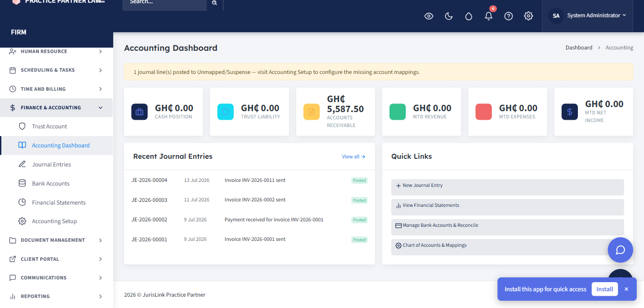Click Install app button
The image size is (644, 308).
click(x=605, y=289)
